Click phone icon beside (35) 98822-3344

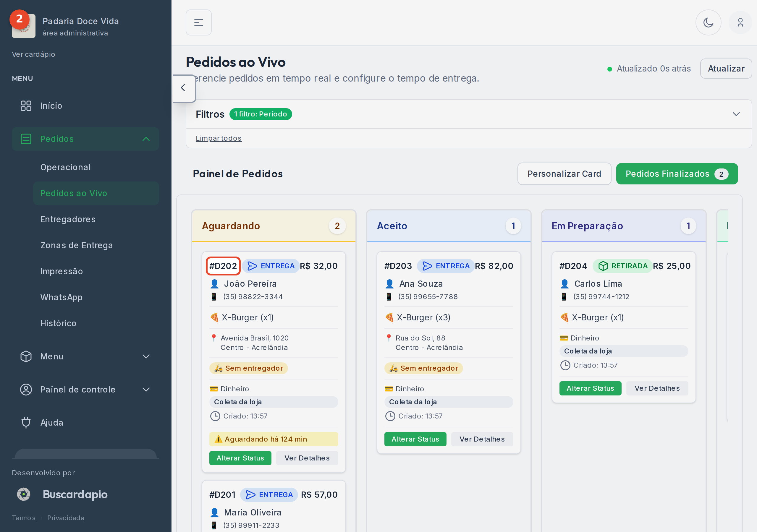[214, 297]
